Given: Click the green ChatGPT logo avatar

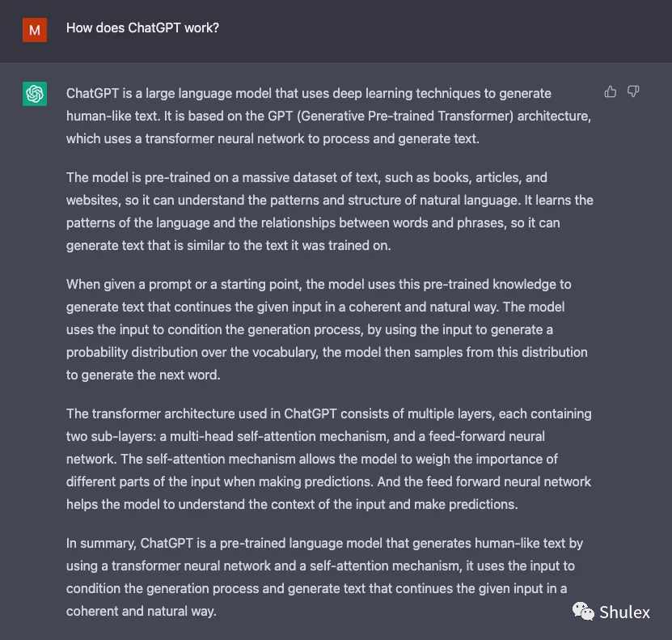Looking at the screenshot, I should 35,94.
